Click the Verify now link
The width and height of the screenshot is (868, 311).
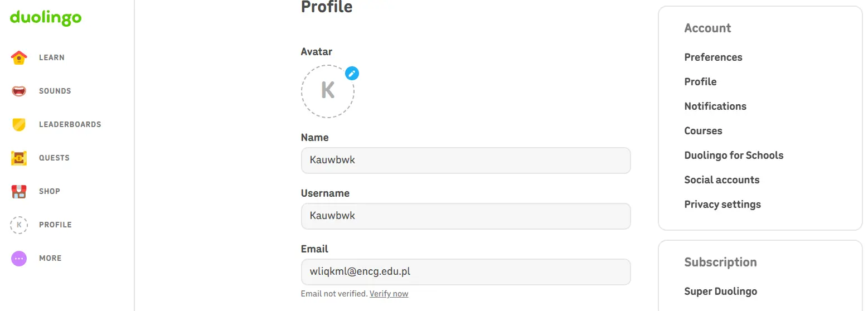[389, 294]
